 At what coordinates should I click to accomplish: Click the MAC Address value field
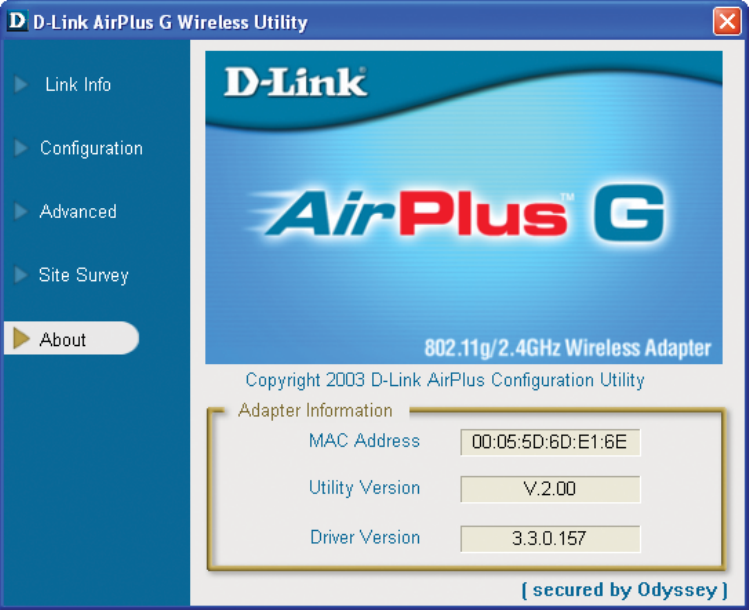coord(550,442)
